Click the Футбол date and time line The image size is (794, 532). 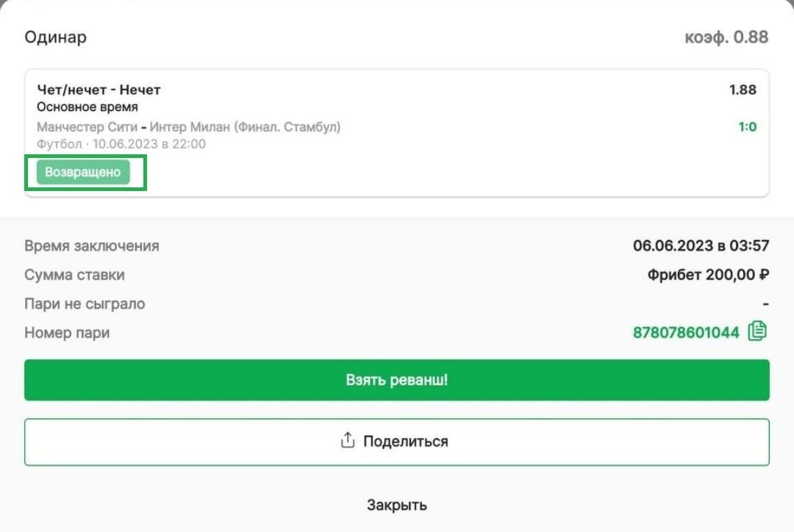pos(121,144)
